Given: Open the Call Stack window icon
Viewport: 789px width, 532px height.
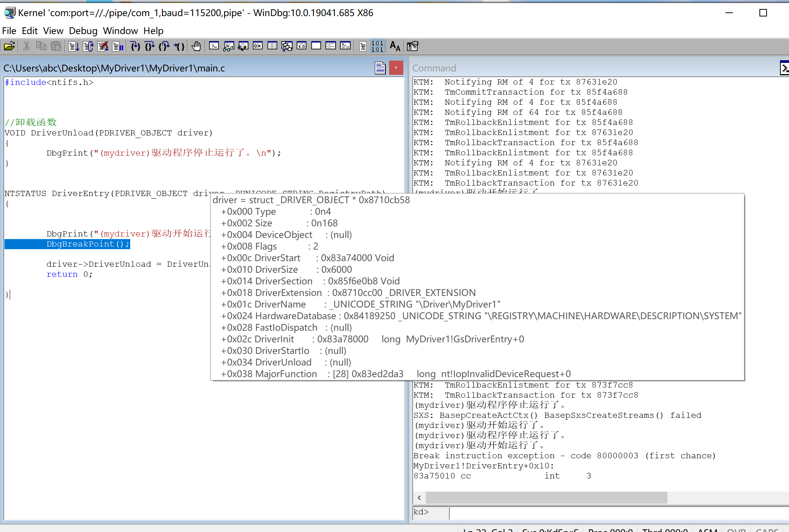Looking at the screenshot, I should (x=287, y=46).
